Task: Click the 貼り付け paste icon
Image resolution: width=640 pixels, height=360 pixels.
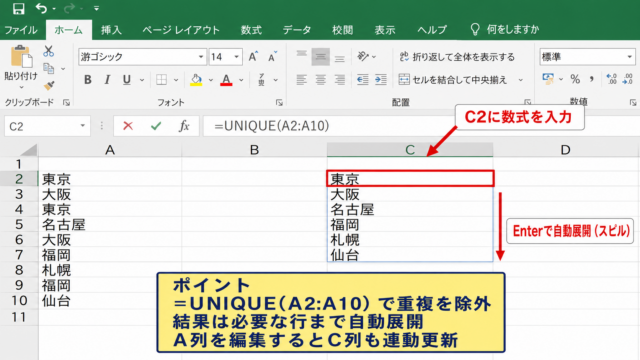Action: coord(21,56)
